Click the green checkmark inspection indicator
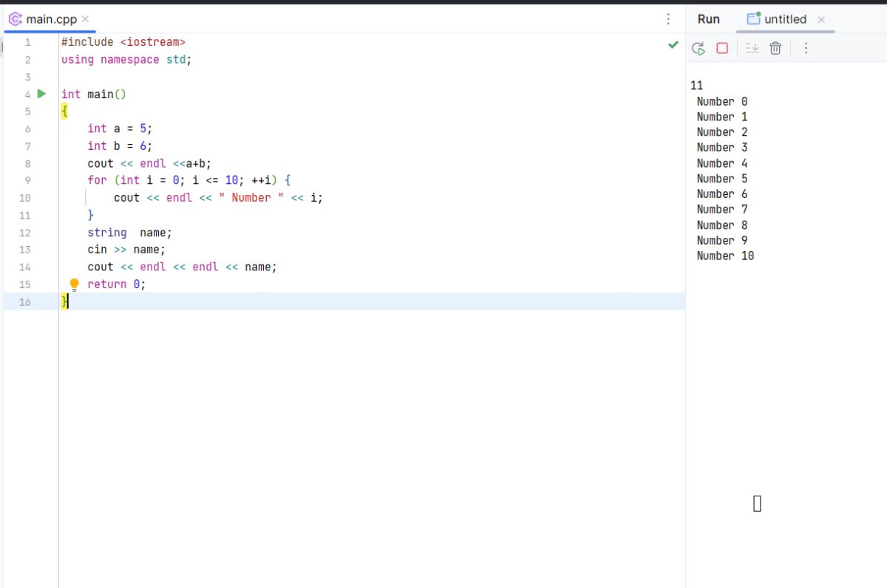 (x=673, y=45)
